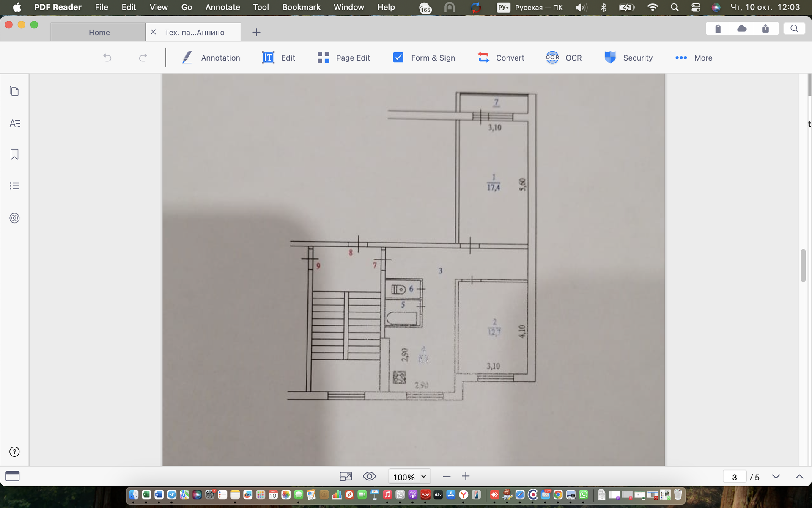
Task: Expand the More toolbar options
Action: click(694, 58)
